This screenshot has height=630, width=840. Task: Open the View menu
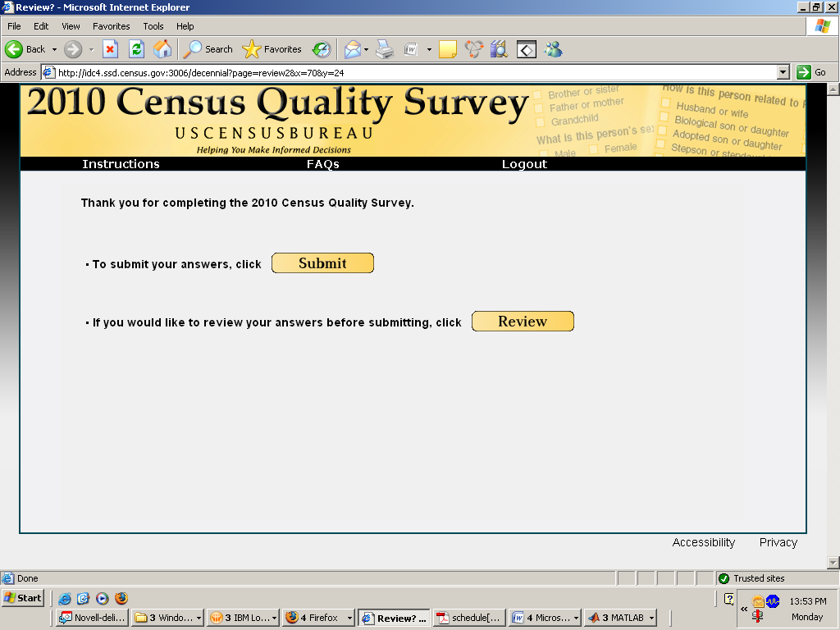(x=71, y=26)
